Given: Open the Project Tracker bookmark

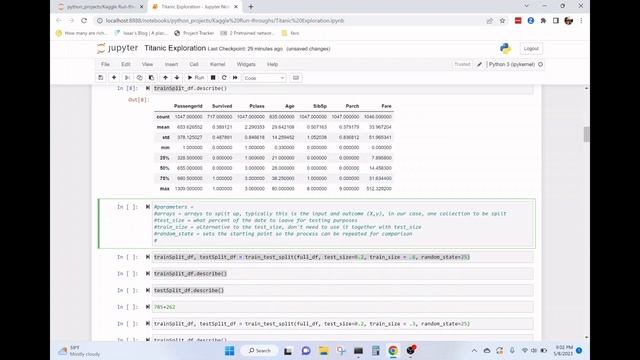Looking at the screenshot, I should coord(194,33).
